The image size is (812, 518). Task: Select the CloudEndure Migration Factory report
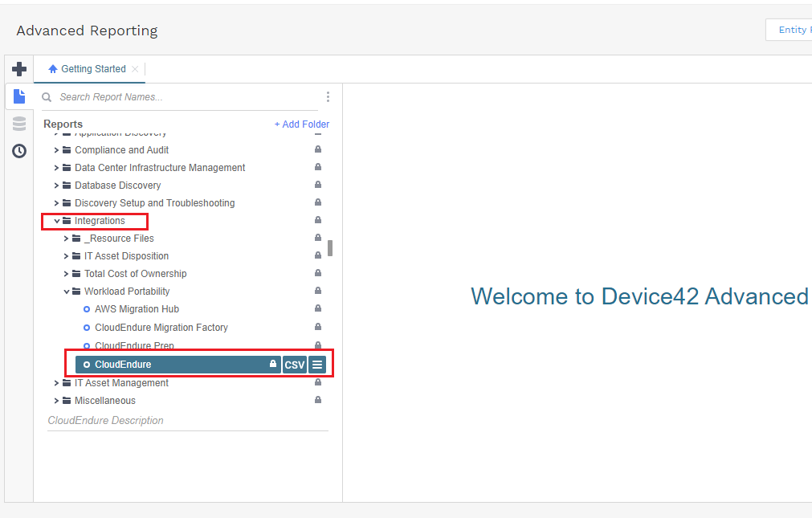[x=161, y=328]
